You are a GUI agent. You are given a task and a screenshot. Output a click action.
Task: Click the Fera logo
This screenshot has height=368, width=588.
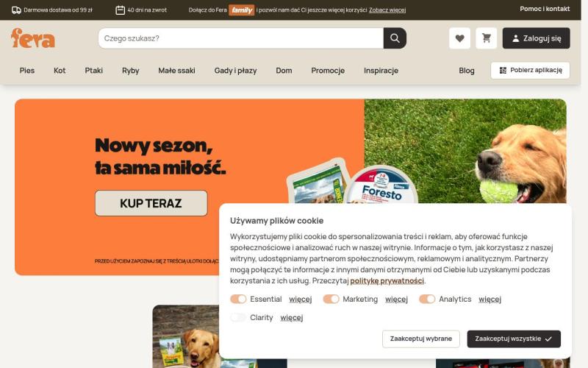click(x=33, y=38)
